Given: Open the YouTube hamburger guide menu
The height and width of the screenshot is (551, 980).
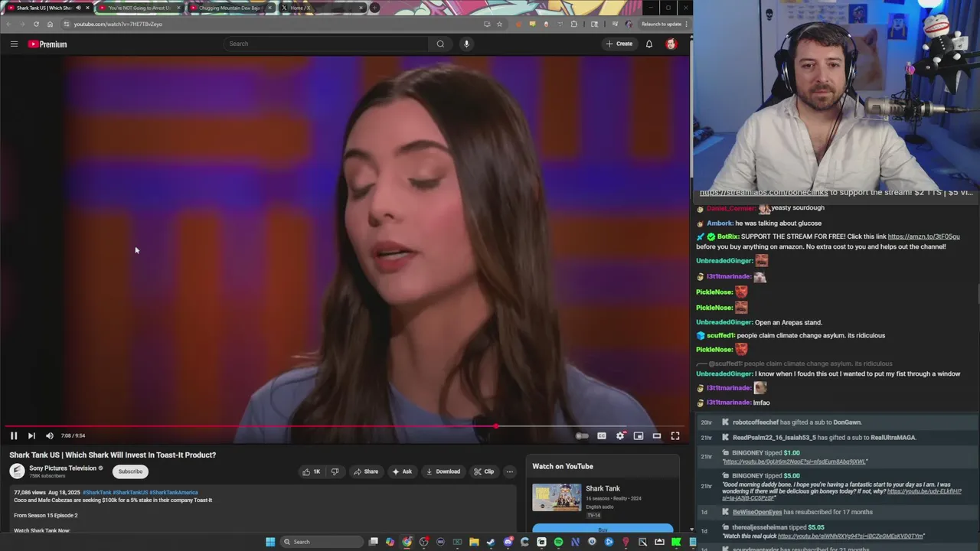Looking at the screenshot, I should click(14, 44).
